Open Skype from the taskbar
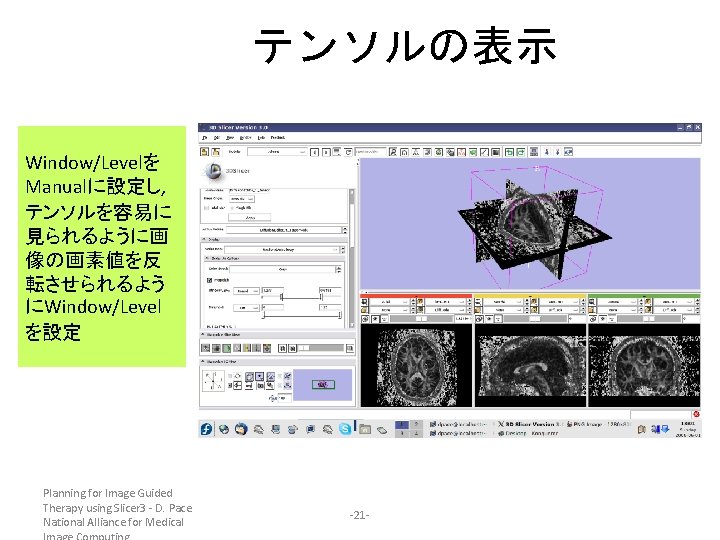The width and height of the screenshot is (720, 540). (345, 429)
